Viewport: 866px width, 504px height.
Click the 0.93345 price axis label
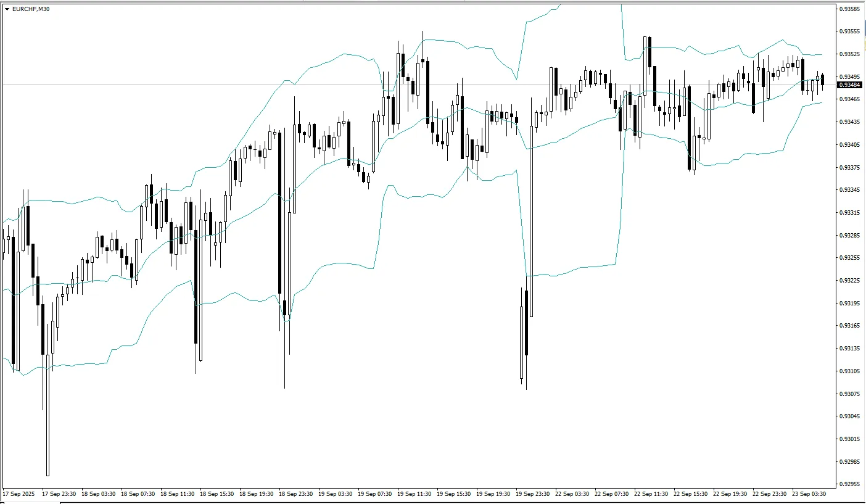pos(851,190)
